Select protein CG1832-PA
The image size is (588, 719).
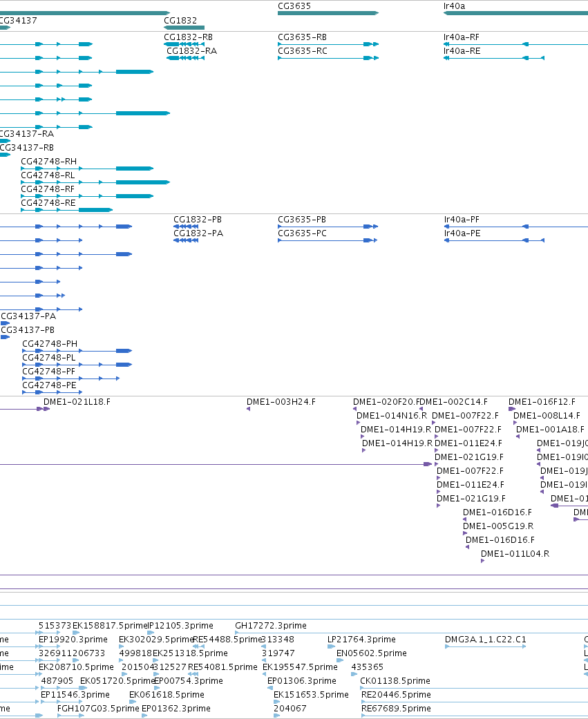pos(198,233)
